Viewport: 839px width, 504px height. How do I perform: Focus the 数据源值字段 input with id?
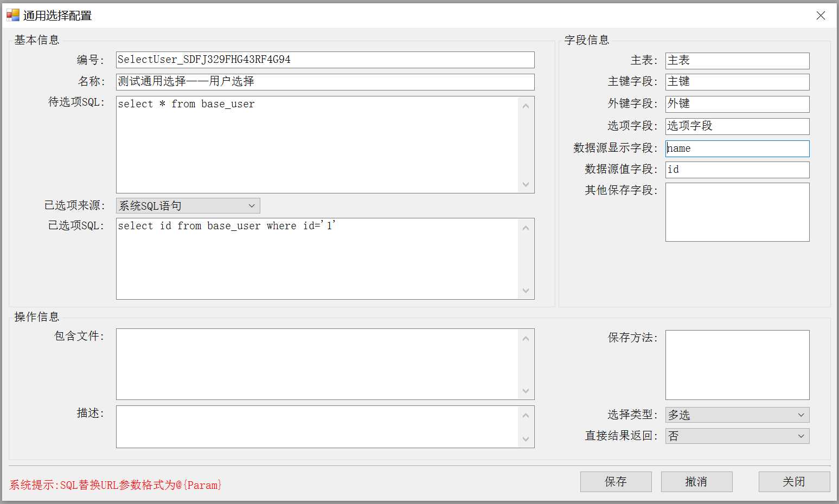point(737,170)
